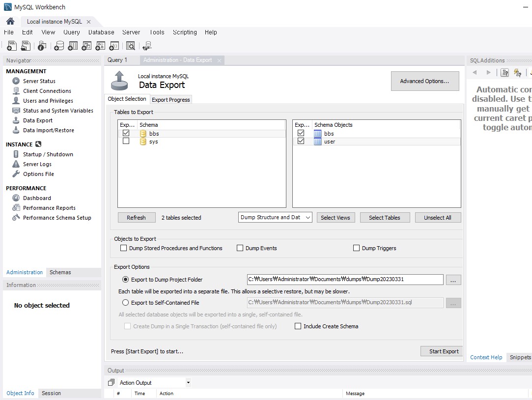Click Unselect All button
Screen dimensions: 532x400
tap(438, 218)
